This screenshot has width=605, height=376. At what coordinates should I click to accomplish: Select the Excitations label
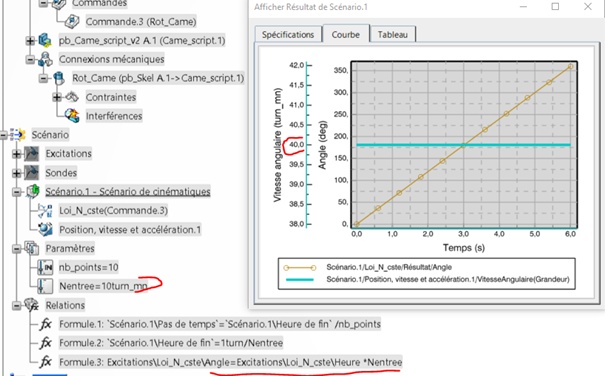click(69, 154)
